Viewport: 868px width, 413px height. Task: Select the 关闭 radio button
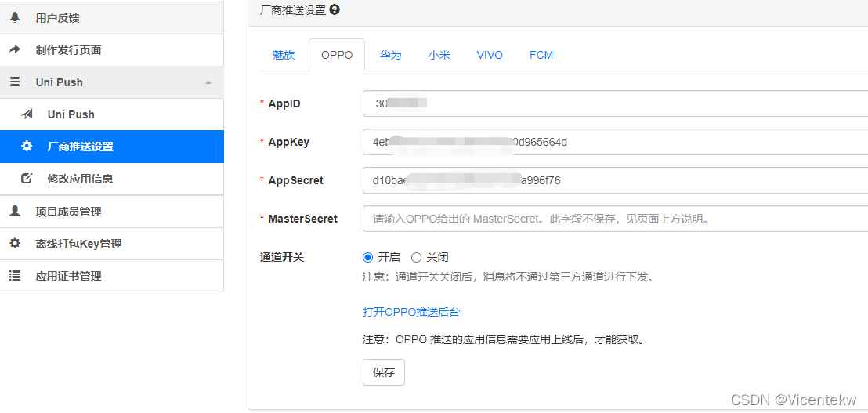pos(416,257)
